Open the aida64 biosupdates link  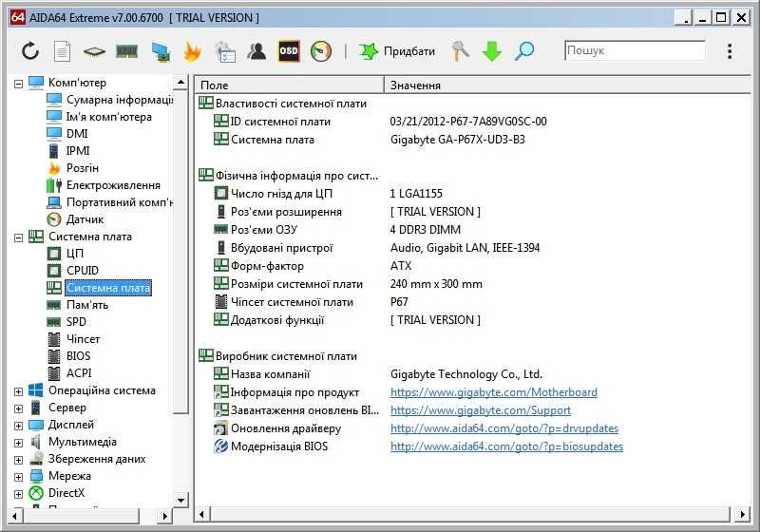point(507,446)
